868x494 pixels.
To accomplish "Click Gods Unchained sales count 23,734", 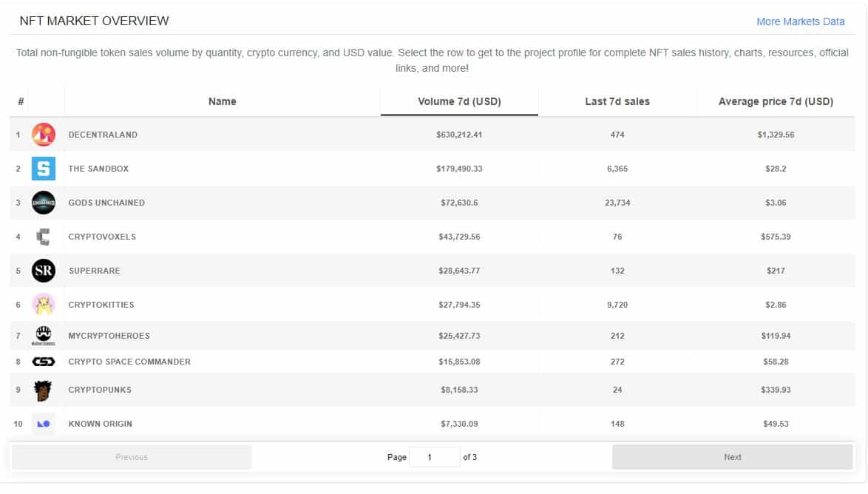I will (x=617, y=203).
